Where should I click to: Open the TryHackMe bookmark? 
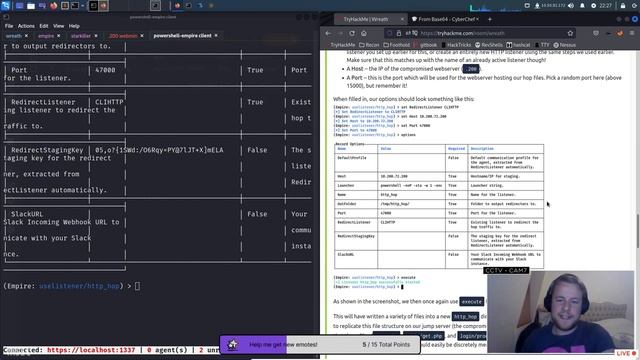(x=342, y=45)
